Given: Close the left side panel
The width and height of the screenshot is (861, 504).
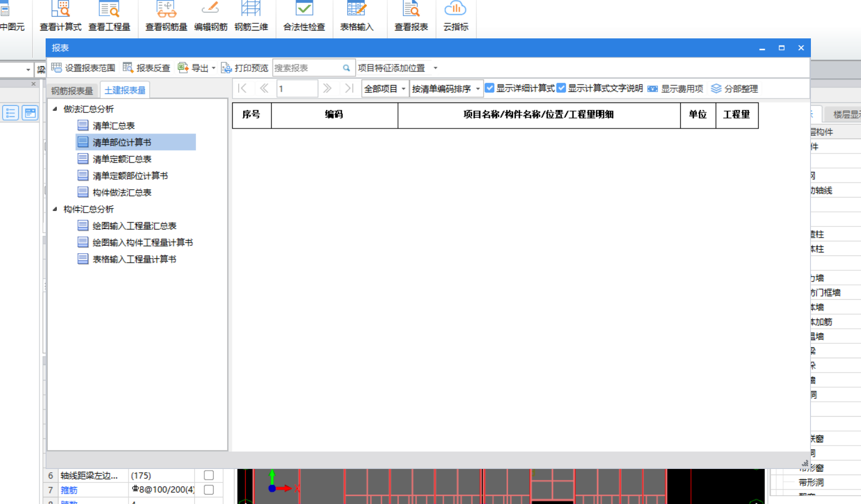Looking at the screenshot, I should 33,84.
